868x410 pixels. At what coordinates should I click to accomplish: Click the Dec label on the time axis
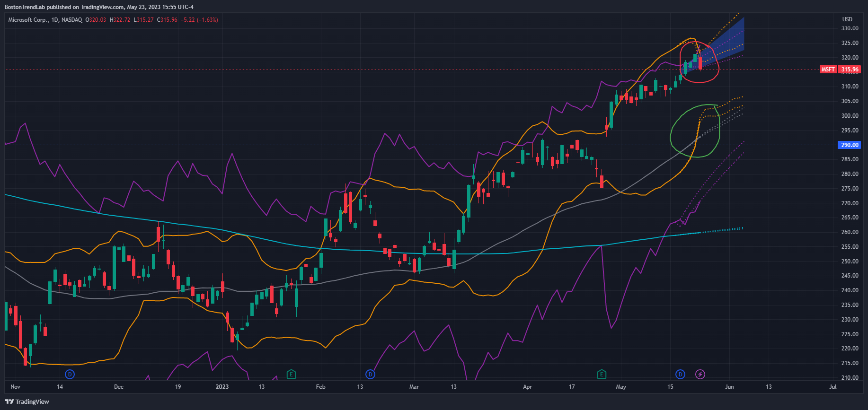pos(119,387)
